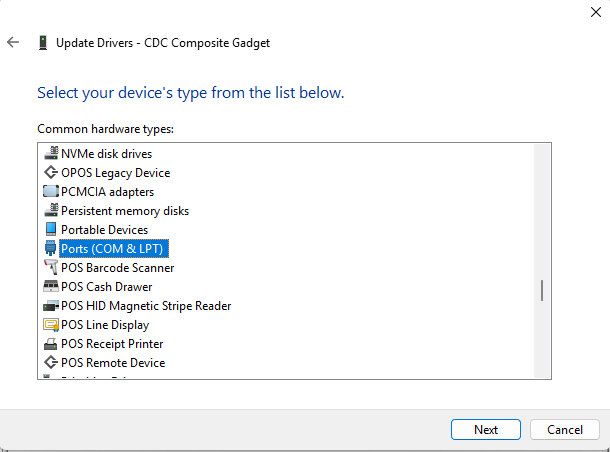Image resolution: width=610 pixels, height=452 pixels.
Task: Click the hardware list scrollbar thumb
Action: (542, 291)
